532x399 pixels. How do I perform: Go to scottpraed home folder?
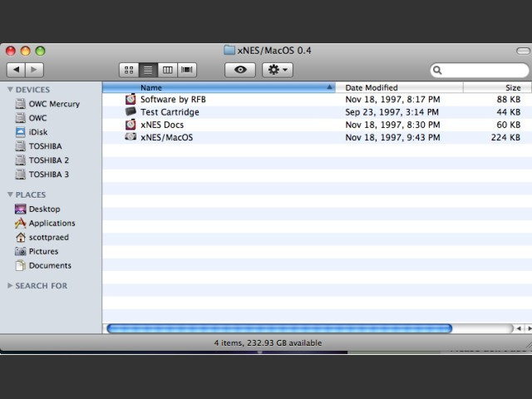click(x=48, y=238)
